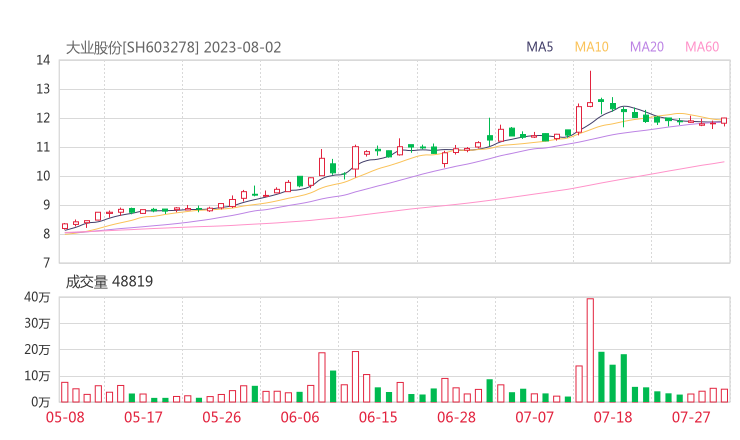Click the 成交量 48819 volume label
Viewport: 740px width, 440px height.
point(109,282)
